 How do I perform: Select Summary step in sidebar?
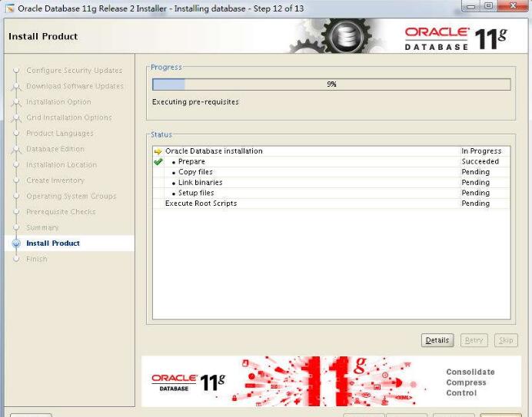point(42,227)
